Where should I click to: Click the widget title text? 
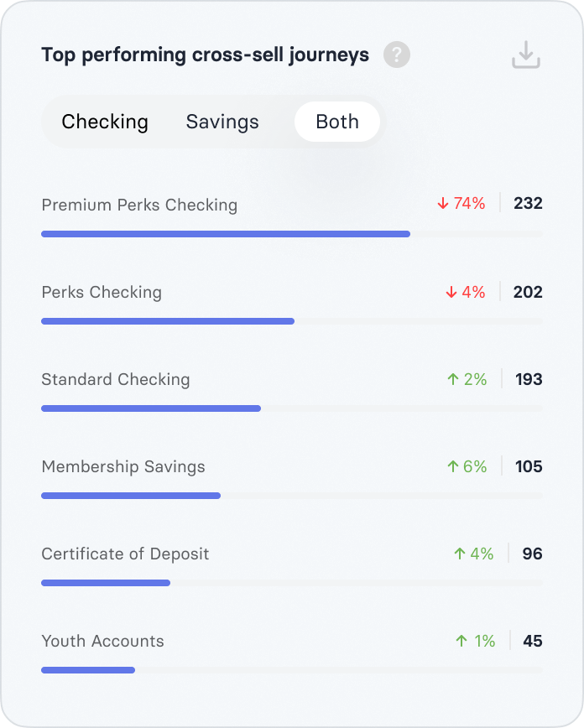click(205, 55)
